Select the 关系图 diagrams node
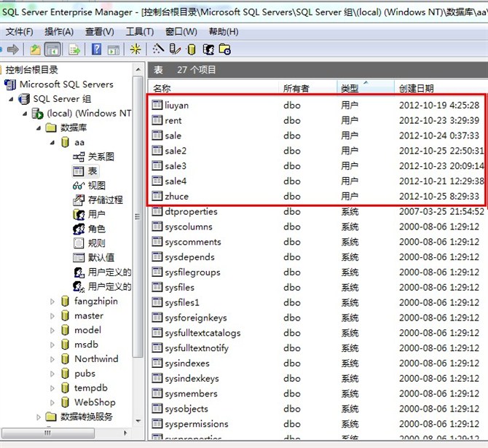488x448 pixels. click(93, 157)
